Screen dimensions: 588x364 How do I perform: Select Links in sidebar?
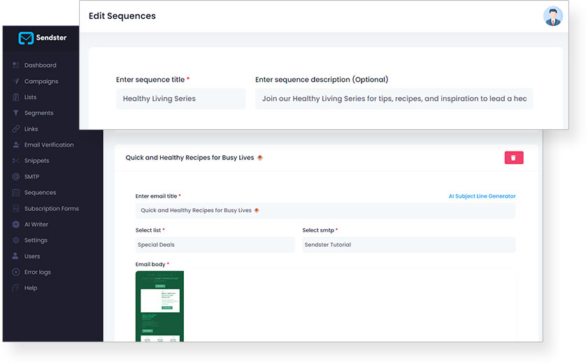click(x=31, y=129)
